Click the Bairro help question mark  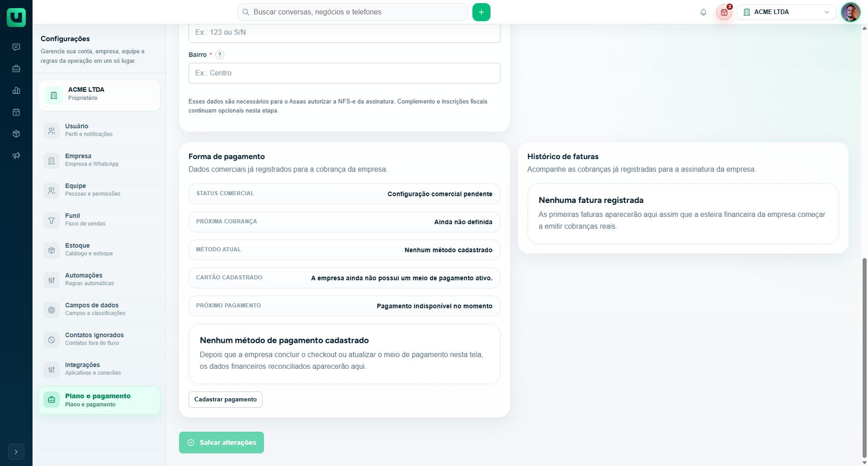(x=220, y=55)
